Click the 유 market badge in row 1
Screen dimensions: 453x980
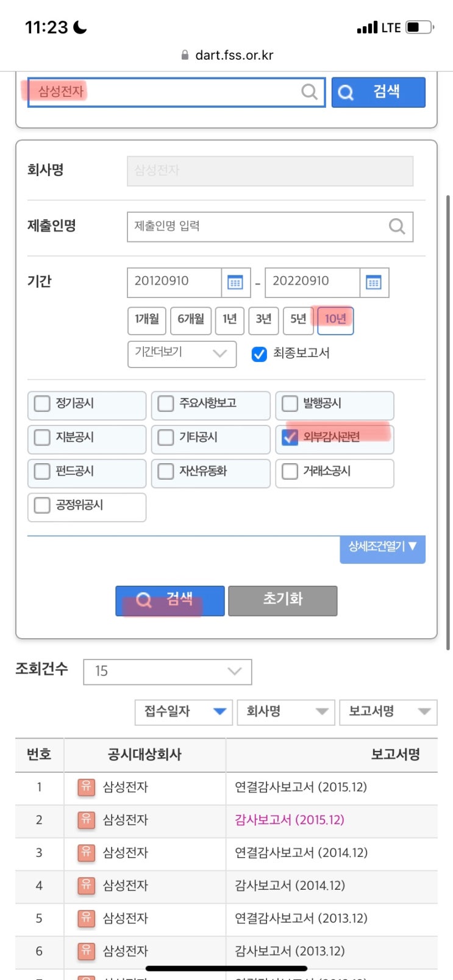86,787
